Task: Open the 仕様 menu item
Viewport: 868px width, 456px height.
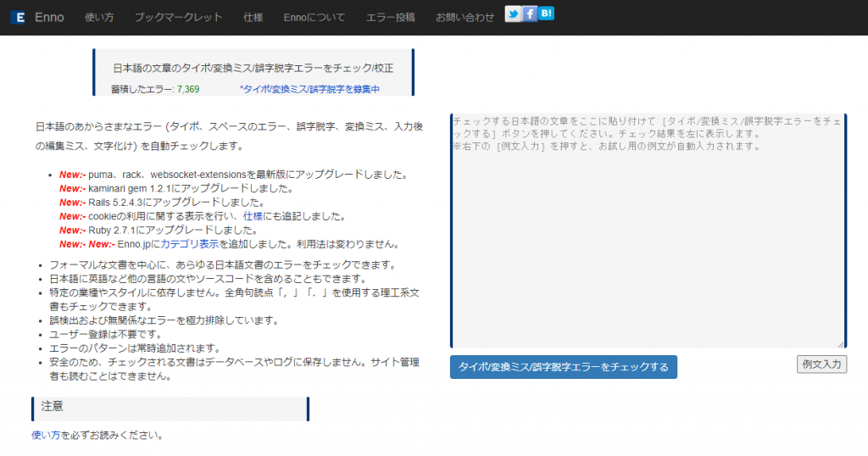Action: click(253, 17)
